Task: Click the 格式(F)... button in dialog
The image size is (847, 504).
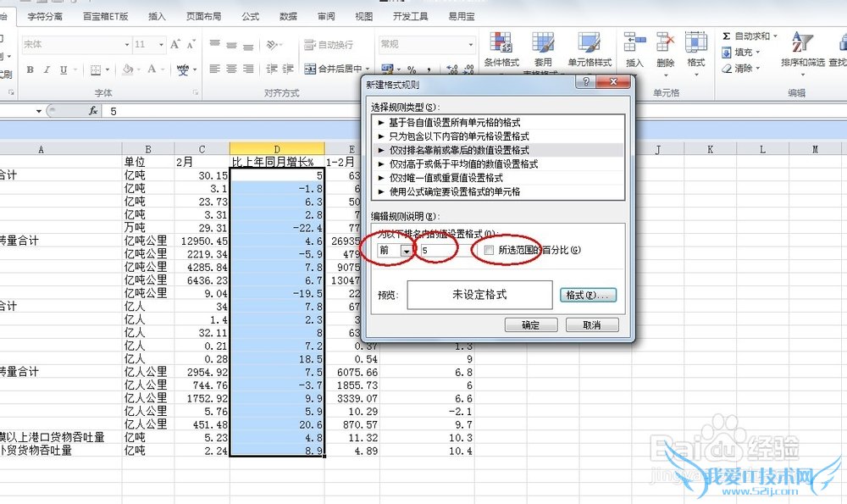Action: click(588, 295)
